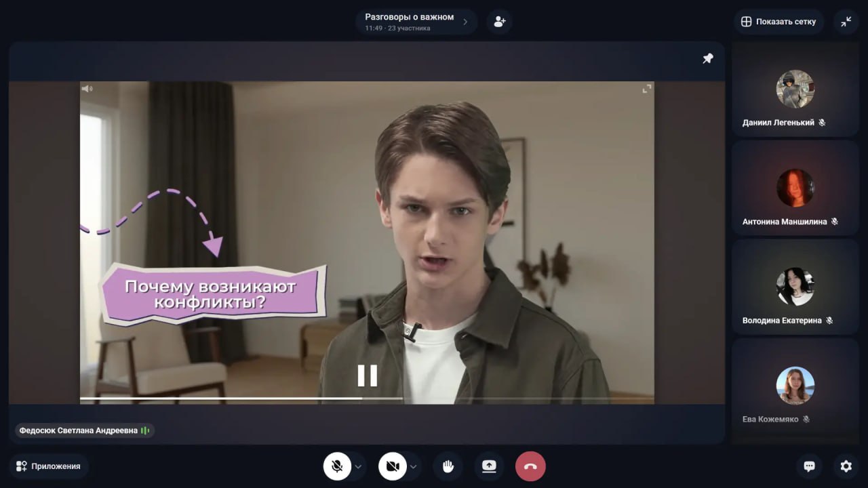Expand shared video to fullscreen
Viewport: 868px width, 488px height.
pyautogui.click(x=647, y=89)
